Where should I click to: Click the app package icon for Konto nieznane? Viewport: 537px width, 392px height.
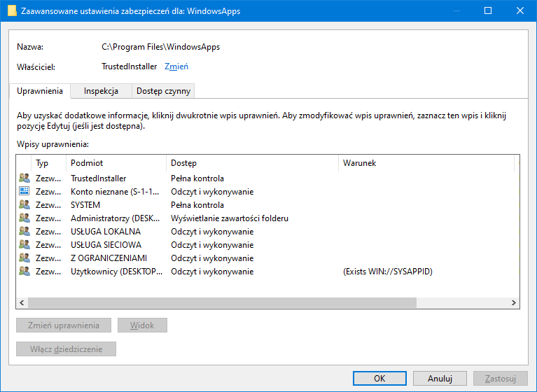pos(25,191)
